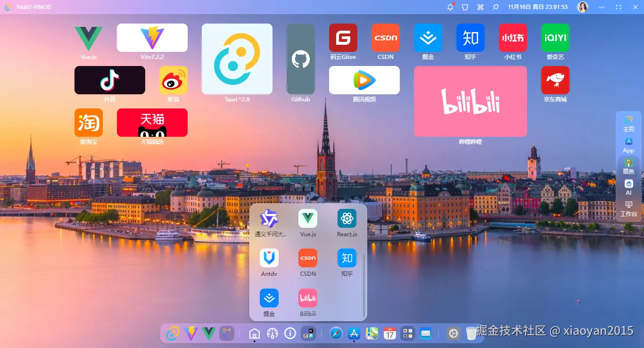Open the 哔哩哔哩 large pink desktop tile
Viewport: 644px width, 348px height.
[471, 101]
